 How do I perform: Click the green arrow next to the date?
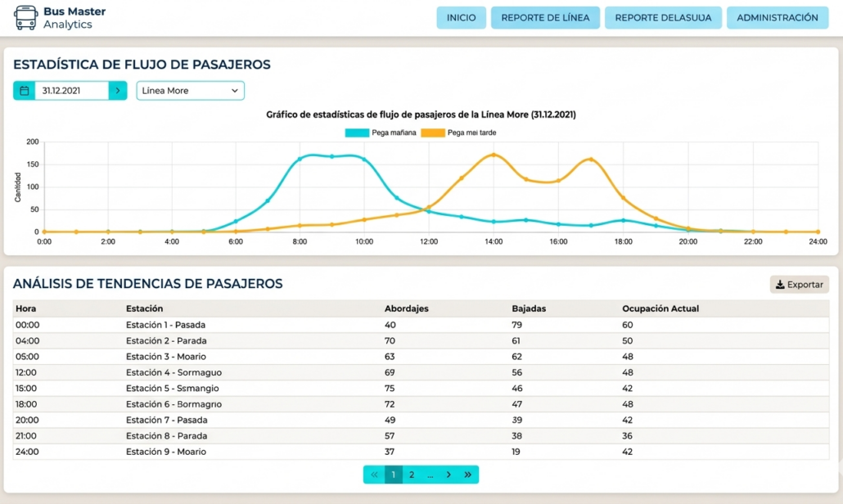[x=118, y=90]
